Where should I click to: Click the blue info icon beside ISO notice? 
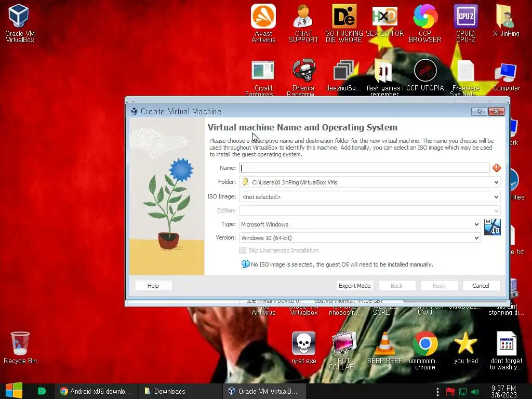click(245, 264)
